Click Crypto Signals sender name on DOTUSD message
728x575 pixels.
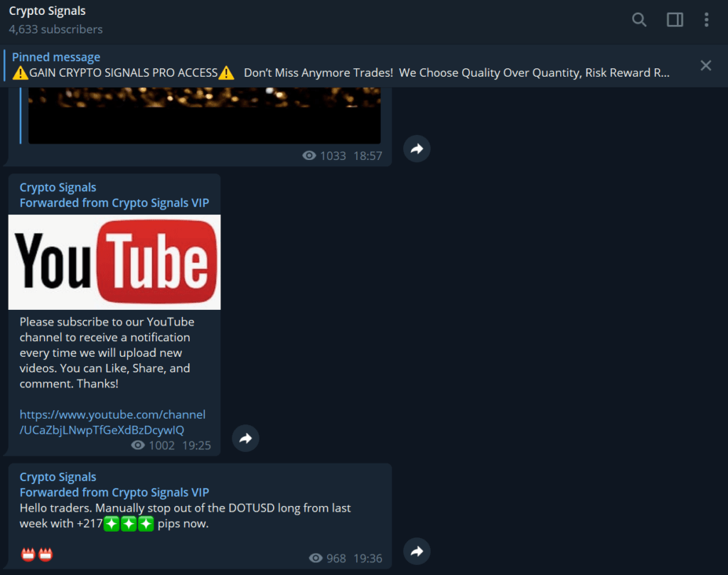point(58,477)
